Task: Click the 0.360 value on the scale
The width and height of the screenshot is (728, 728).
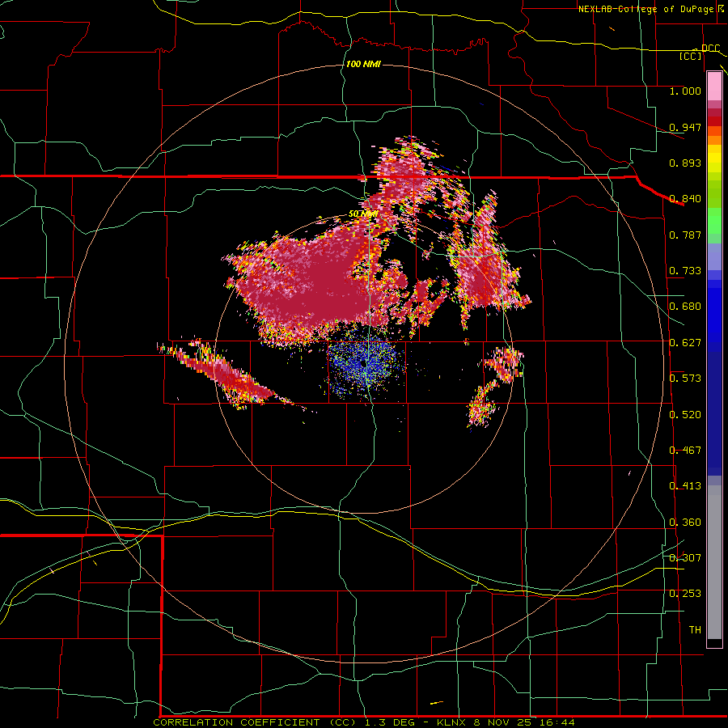Action: [x=685, y=523]
